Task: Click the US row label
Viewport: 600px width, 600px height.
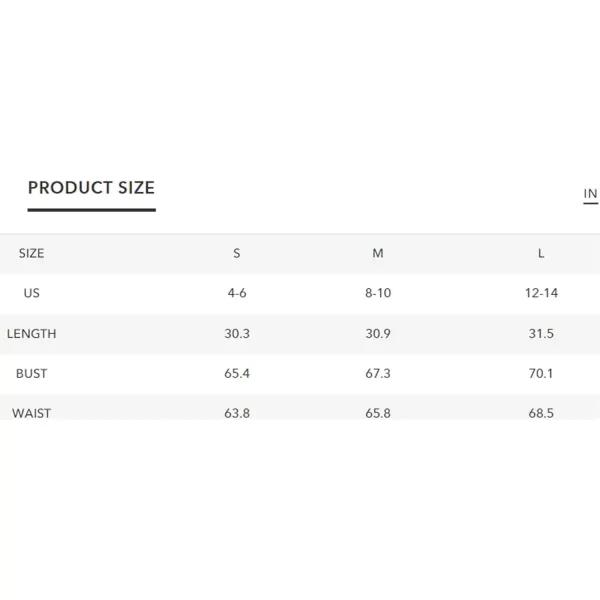Action: click(31, 293)
